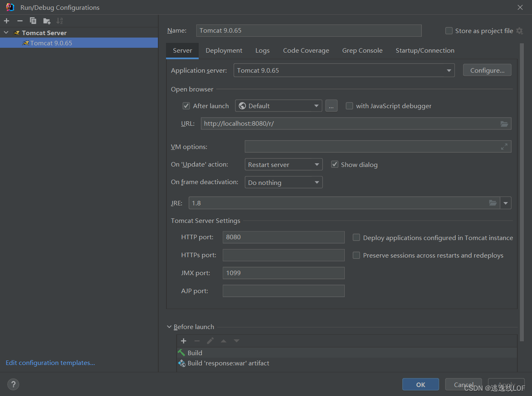
Task: Switch to Code Coverage tab
Action: pyautogui.click(x=306, y=51)
